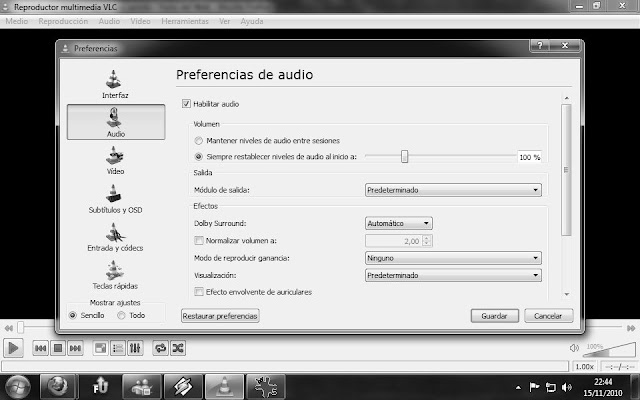Open the Ver menu
This screenshot has width=640, height=400.
(x=225, y=21)
